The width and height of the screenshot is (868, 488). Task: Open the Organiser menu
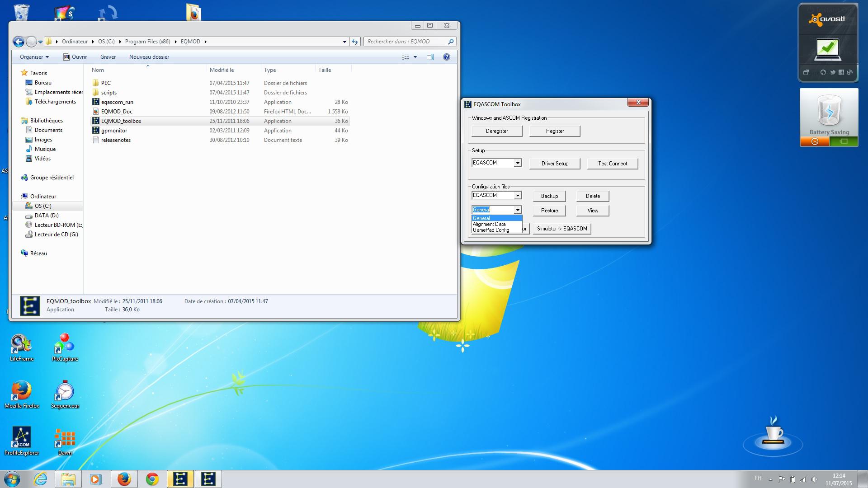pos(34,57)
